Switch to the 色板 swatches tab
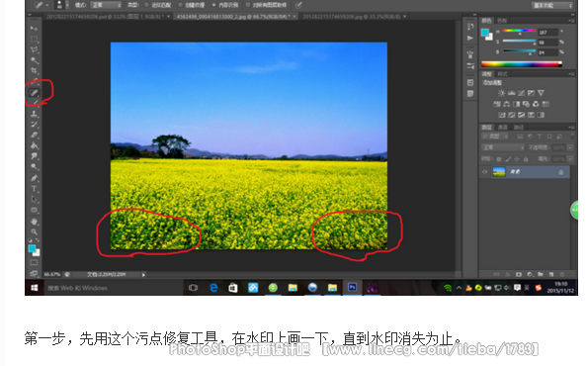This screenshot has width=588, height=366. pos(502,20)
